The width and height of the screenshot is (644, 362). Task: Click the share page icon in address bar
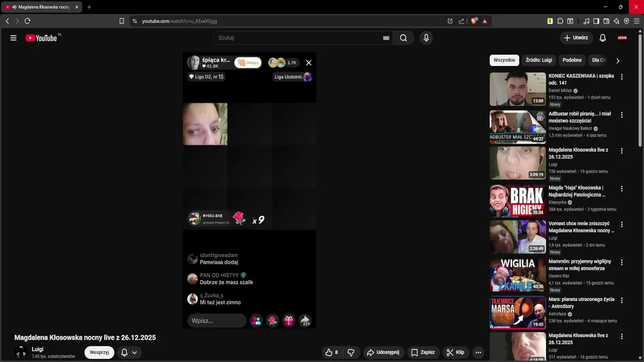coord(461,21)
